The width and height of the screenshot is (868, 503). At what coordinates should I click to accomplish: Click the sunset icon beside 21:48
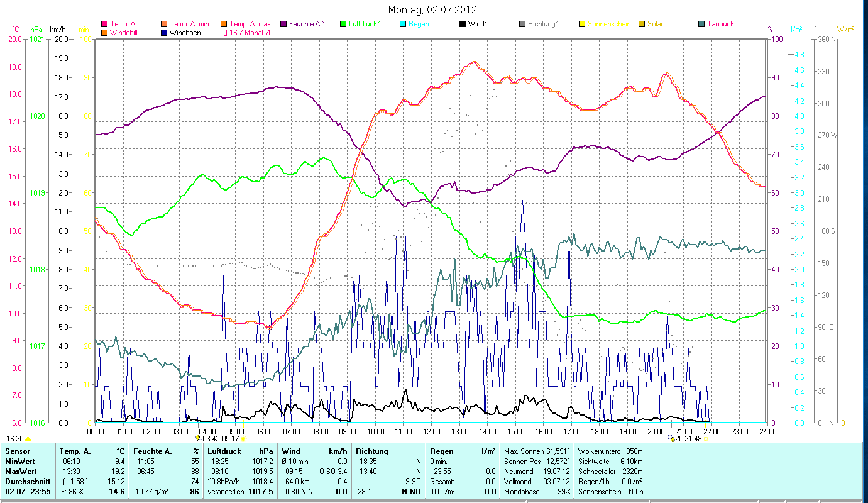[x=705, y=439]
